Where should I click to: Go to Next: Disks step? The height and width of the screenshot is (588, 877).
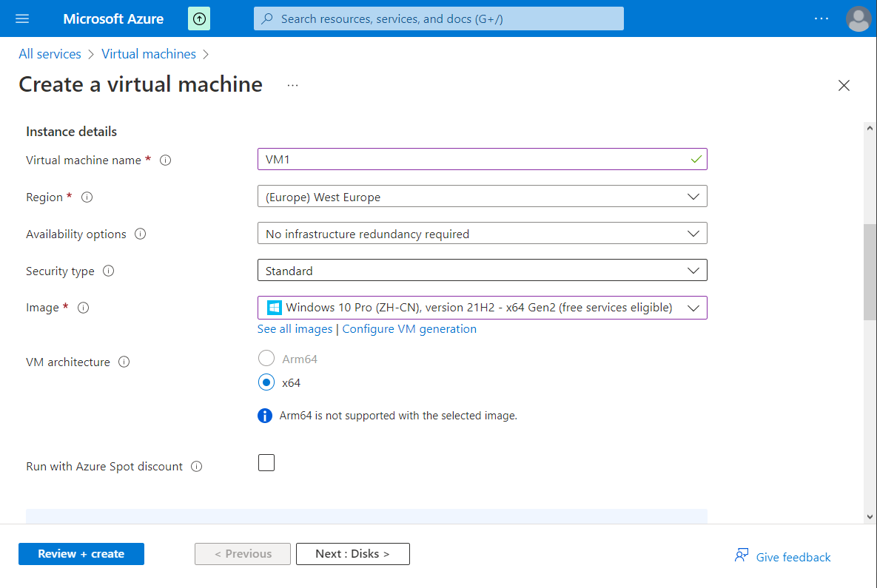pos(353,554)
